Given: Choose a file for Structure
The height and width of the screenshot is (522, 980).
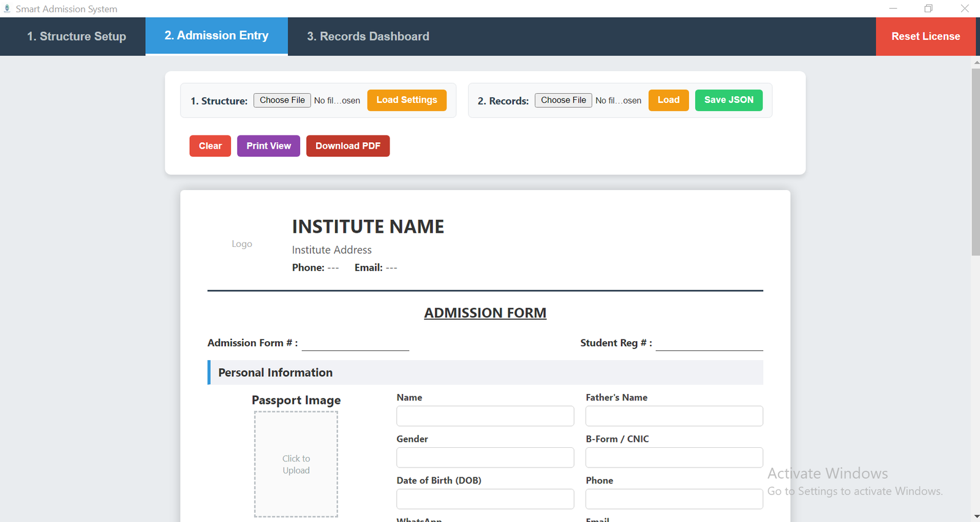Looking at the screenshot, I should coord(282,100).
